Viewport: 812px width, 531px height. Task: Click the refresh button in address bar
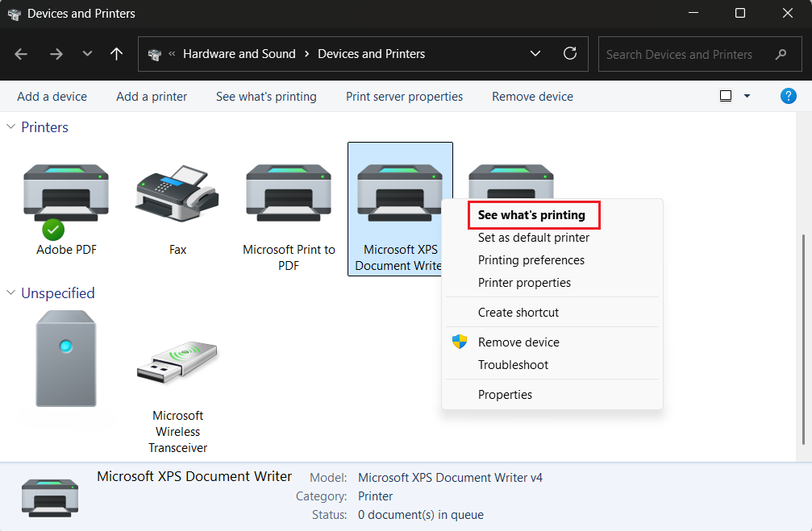click(x=570, y=54)
